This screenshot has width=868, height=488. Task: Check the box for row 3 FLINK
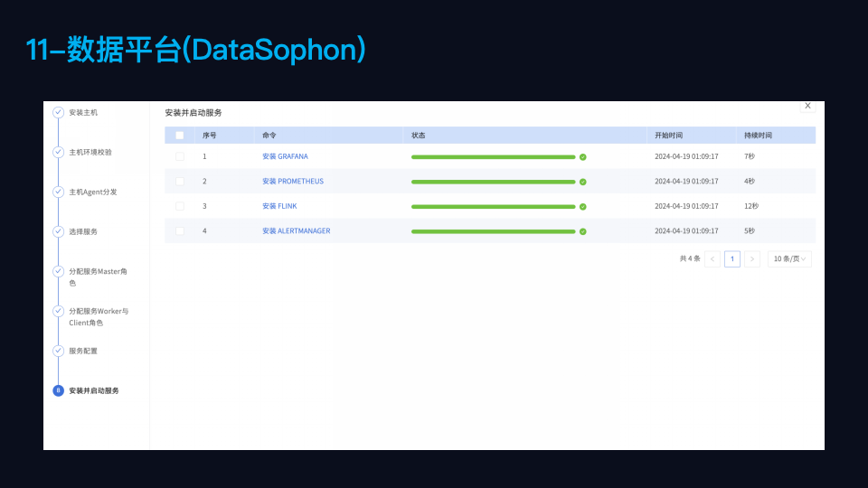[180, 206]
